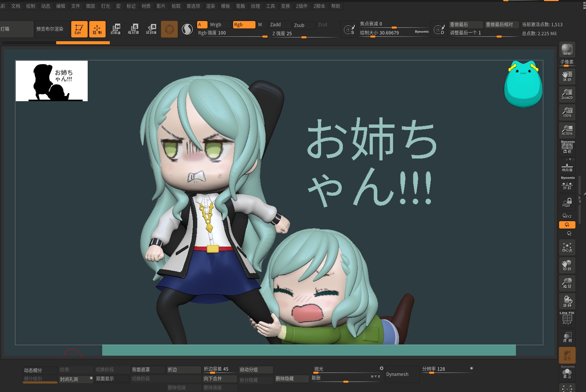Enable Zadd sculpt mode
Screen dimensions: 586x392
(280, 25)
